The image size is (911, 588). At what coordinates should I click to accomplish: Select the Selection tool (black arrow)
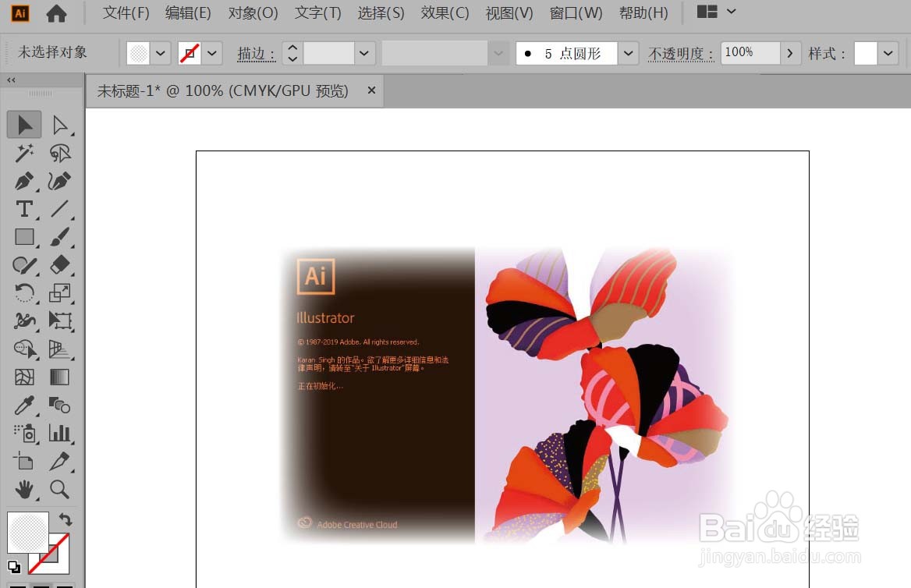[24, 124]
